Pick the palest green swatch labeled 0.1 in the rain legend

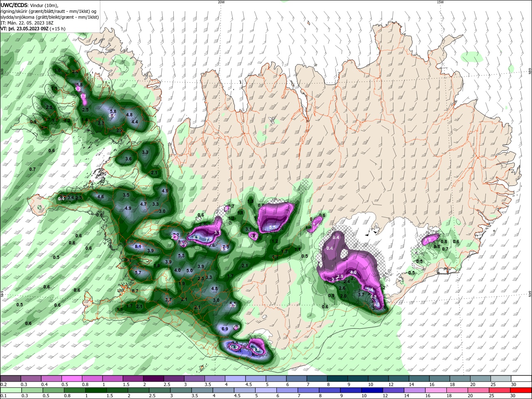pos(10,390)
